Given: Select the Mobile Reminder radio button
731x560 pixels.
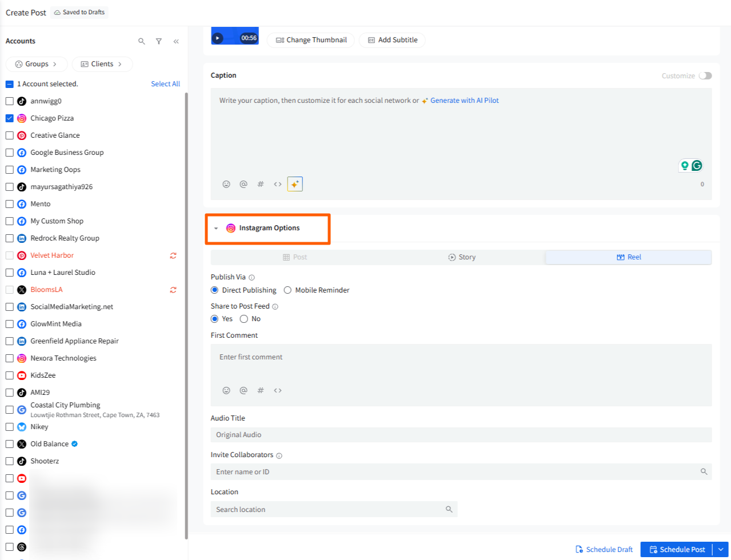Looking at the screenshot, I should (x=288, y=290).
